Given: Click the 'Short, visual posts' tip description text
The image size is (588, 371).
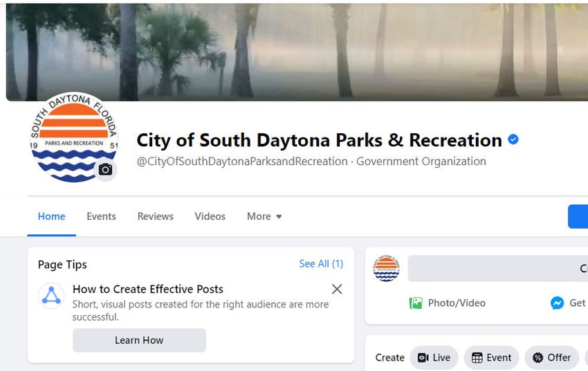Looking at the screenshot, I should (x=200, y=310).
